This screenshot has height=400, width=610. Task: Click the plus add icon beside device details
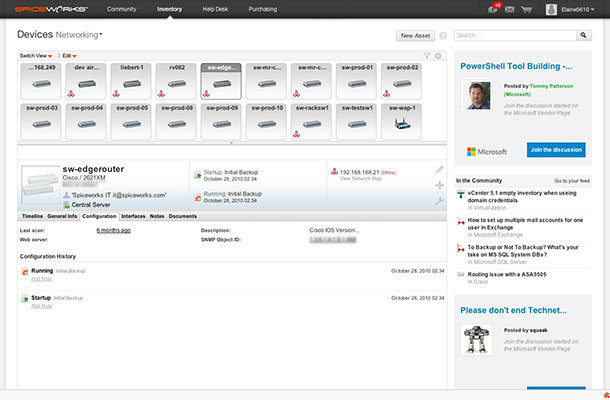[439, 185]
